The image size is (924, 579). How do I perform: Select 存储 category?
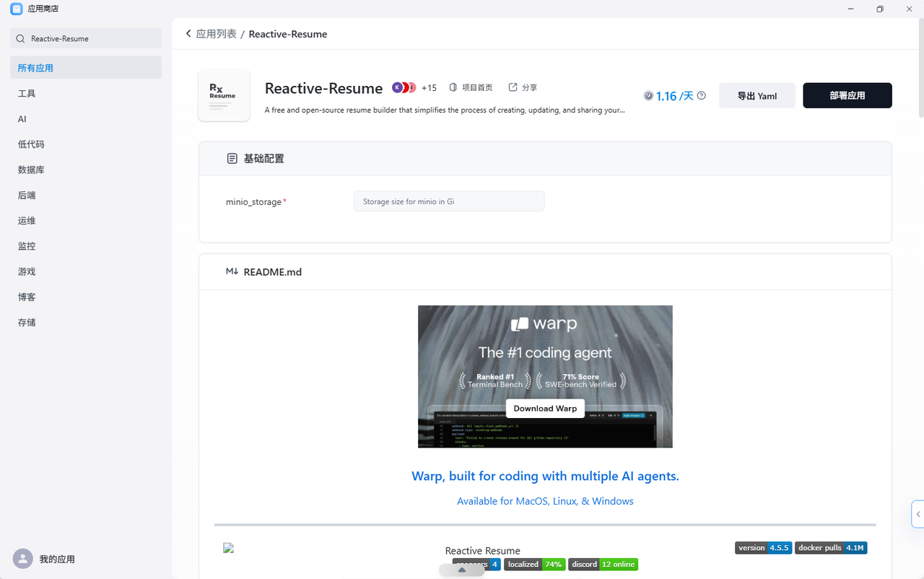[86, 322]
